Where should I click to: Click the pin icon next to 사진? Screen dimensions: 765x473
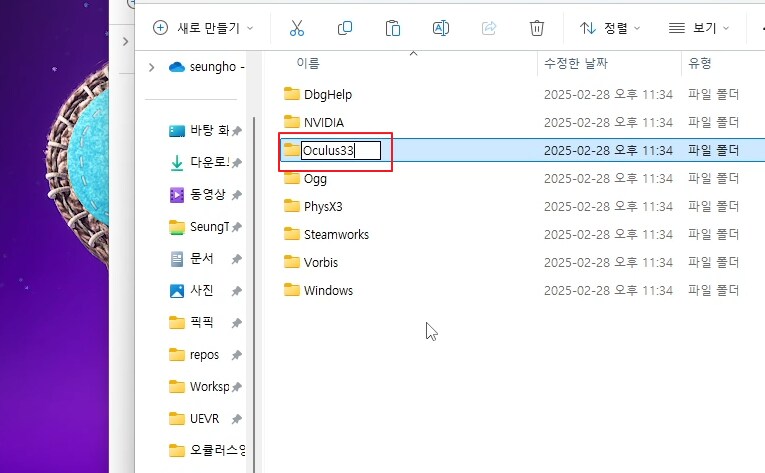coord(237,291)
